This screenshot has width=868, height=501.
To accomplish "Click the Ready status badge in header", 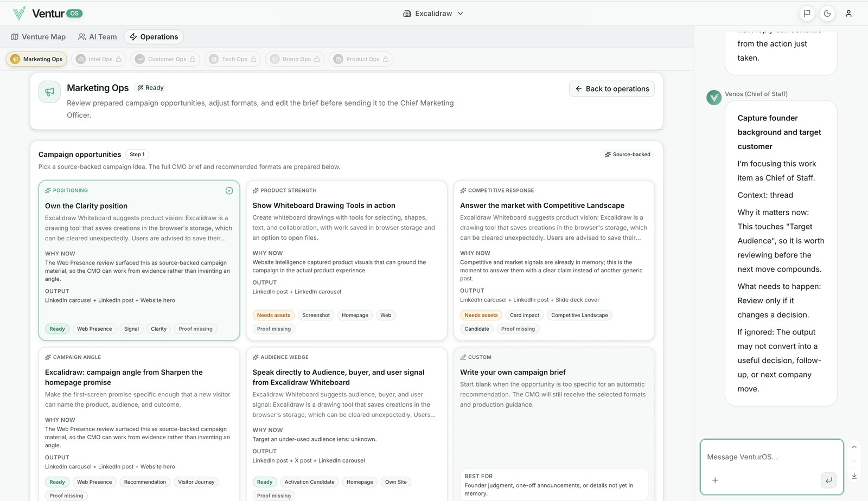I will [x=150, y=88].
